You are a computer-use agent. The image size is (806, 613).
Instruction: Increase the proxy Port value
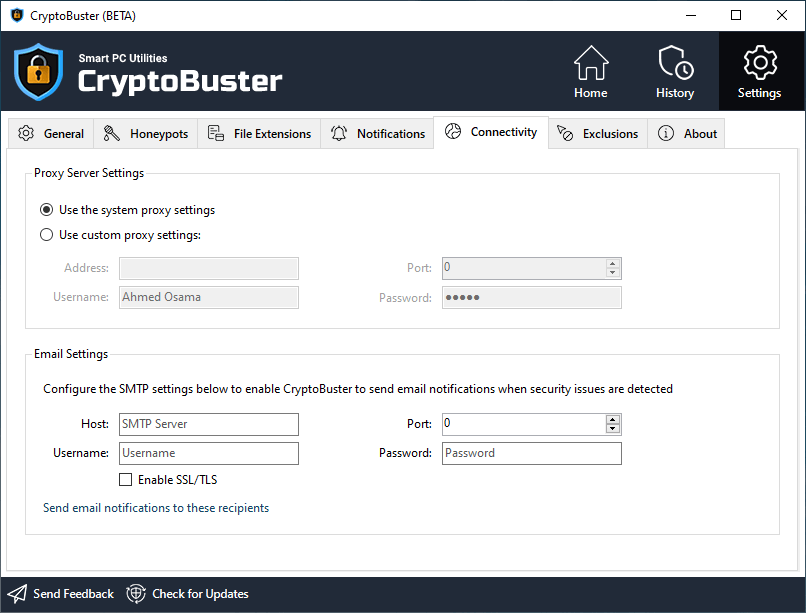(612, 264)
